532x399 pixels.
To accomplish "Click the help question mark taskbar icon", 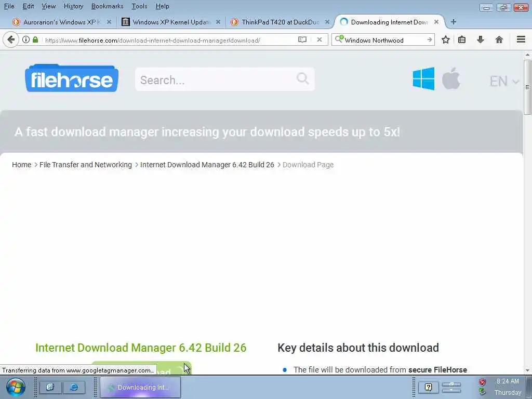I will tap(429, 387).
